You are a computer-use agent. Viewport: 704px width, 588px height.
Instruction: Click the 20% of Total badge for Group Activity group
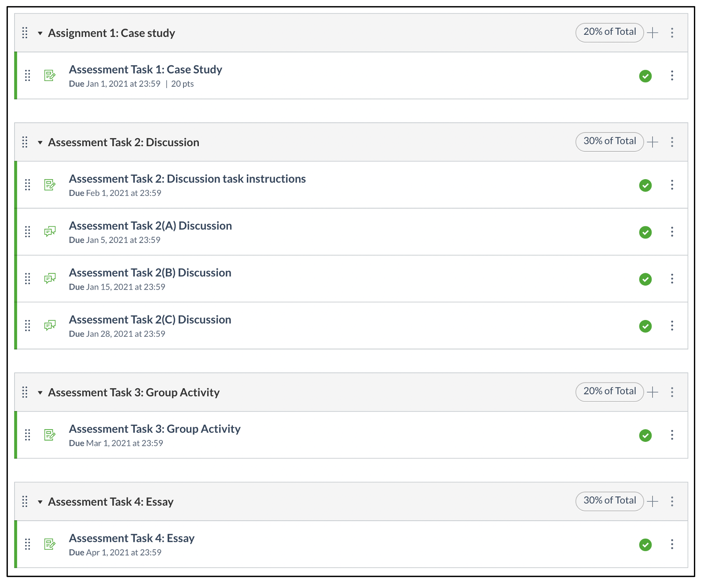(610, 392)
